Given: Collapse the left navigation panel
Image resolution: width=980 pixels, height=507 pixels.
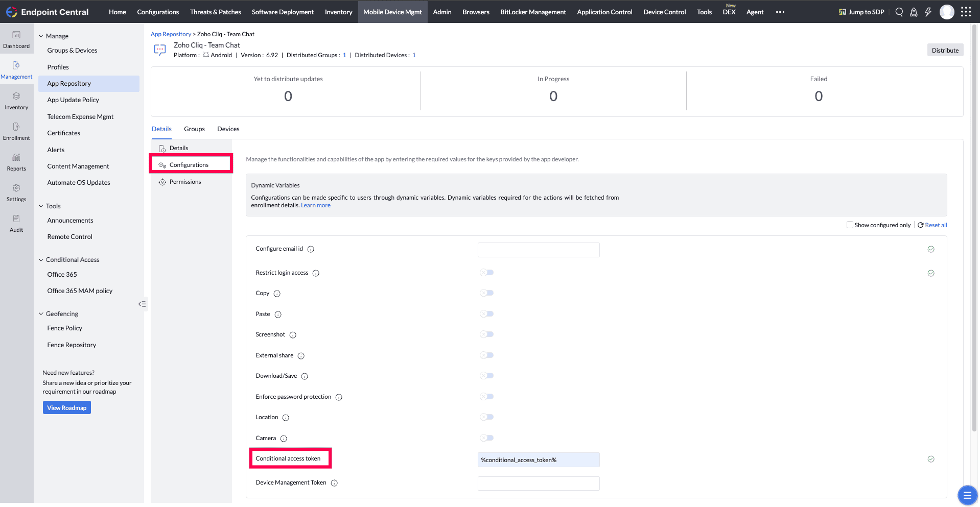Looking at the screenshot, I should pos(142,304).
